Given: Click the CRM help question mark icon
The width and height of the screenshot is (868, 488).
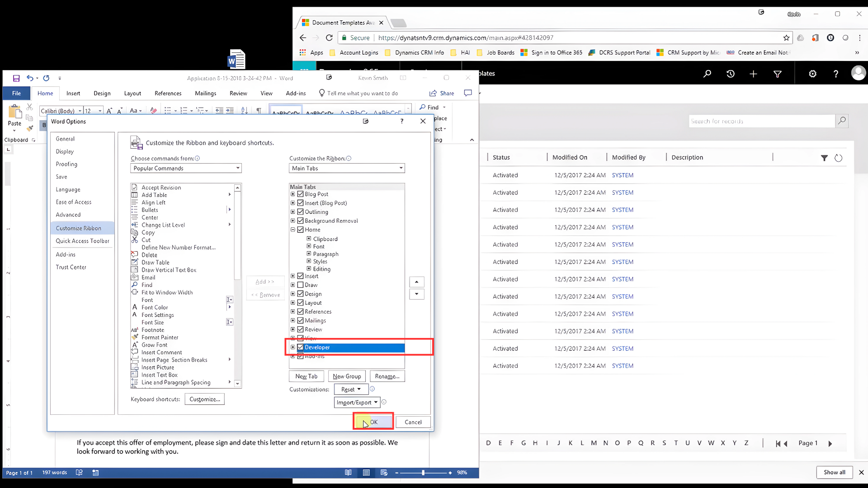Looking at the screenshot, I should pos(836,74).
